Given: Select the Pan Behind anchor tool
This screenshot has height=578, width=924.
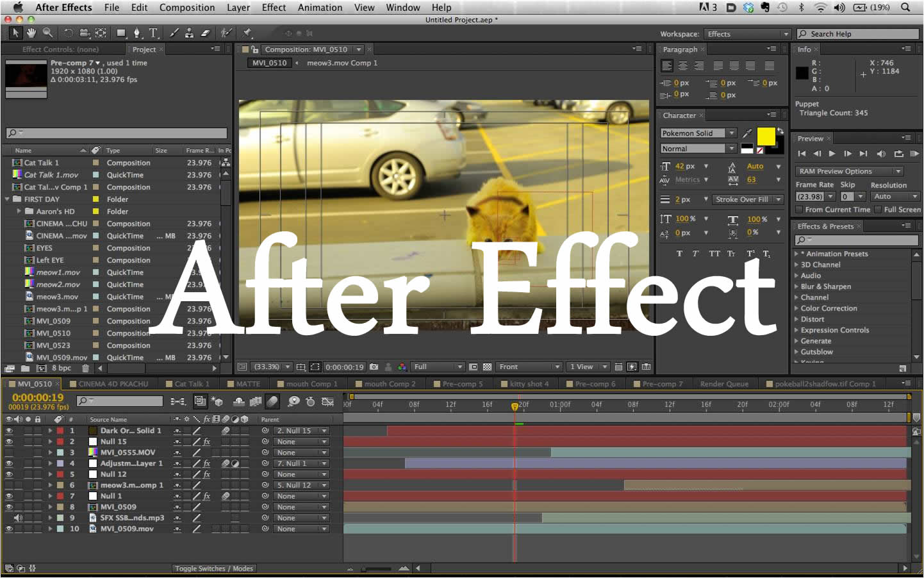Looking at the screenshot, I should pyautogui.click(x=101, y=33).
